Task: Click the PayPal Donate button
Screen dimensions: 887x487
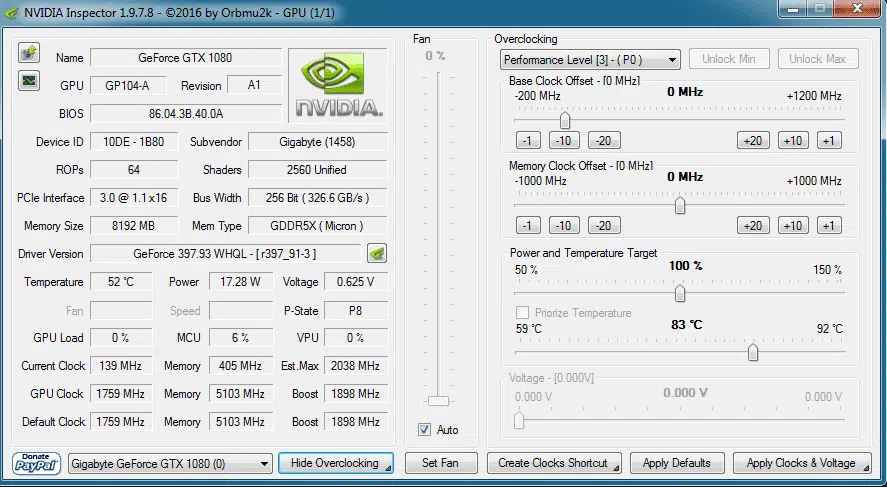Action: pos(36,463)
